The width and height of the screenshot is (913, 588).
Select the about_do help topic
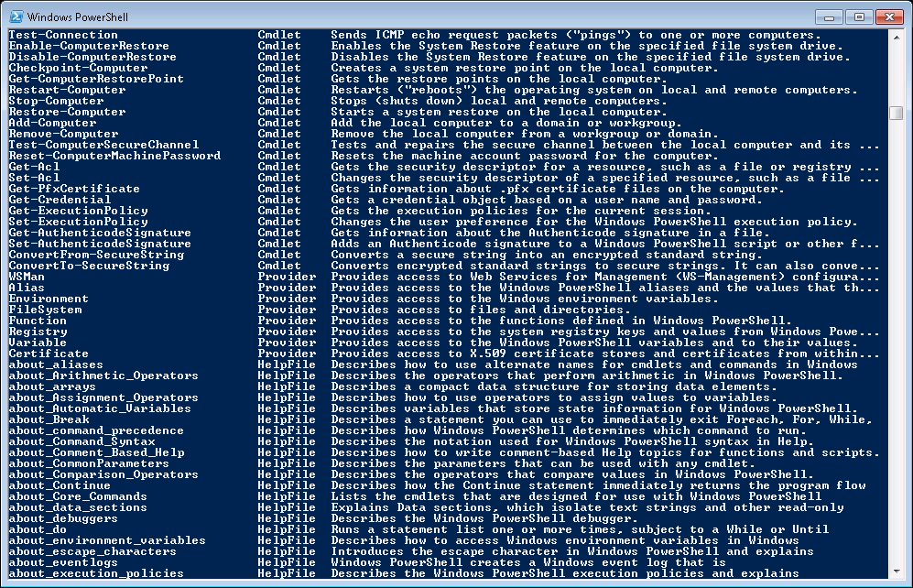38,529
